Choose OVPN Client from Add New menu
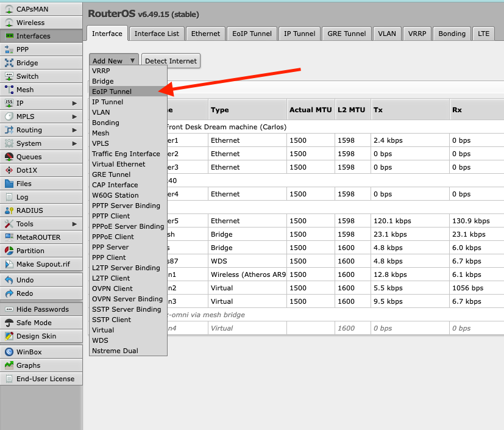504x430 pixels. (128, 288)
